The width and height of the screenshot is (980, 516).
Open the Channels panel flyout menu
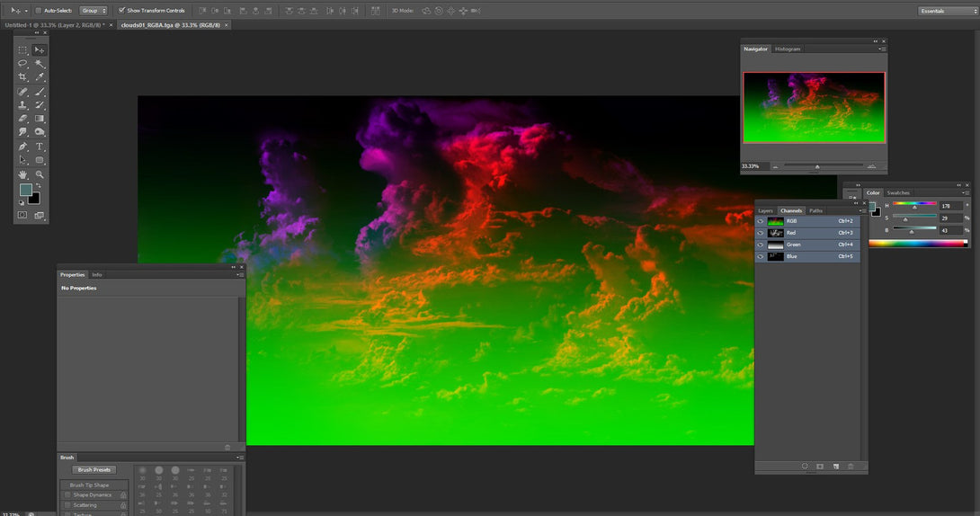pos(861,210)
